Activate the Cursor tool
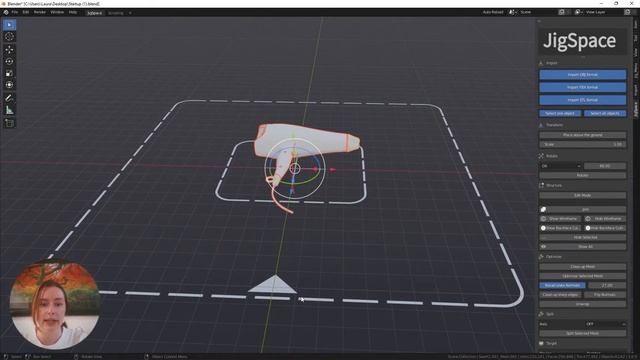This screenshot has width=640, height=360. click(9, 37)
